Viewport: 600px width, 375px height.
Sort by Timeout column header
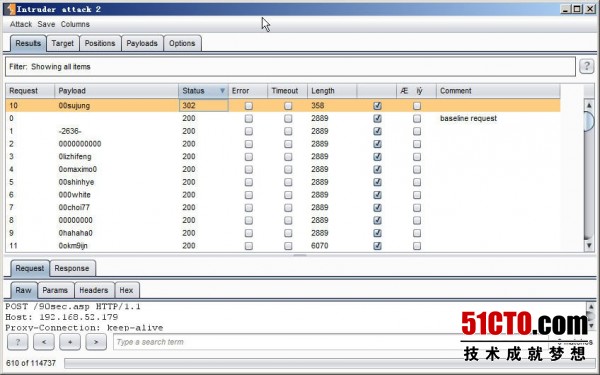coord(287,91)
